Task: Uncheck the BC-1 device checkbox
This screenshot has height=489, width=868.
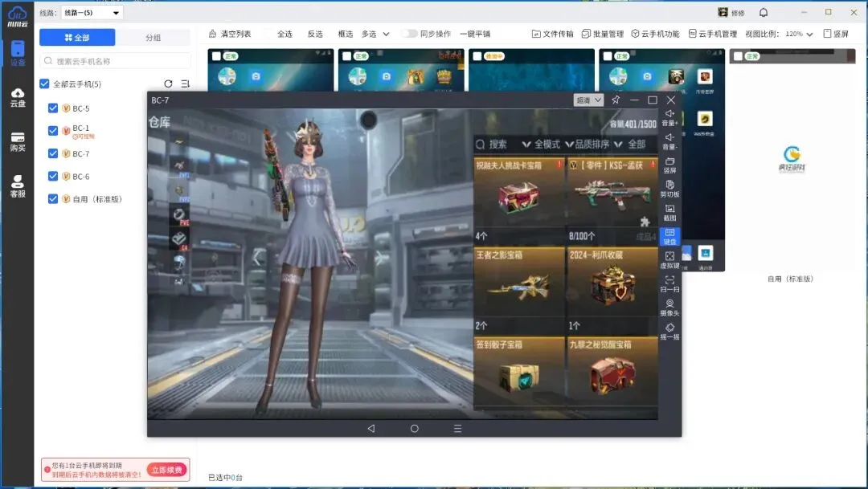Action: pyautogui.click(x=53, y=131)
